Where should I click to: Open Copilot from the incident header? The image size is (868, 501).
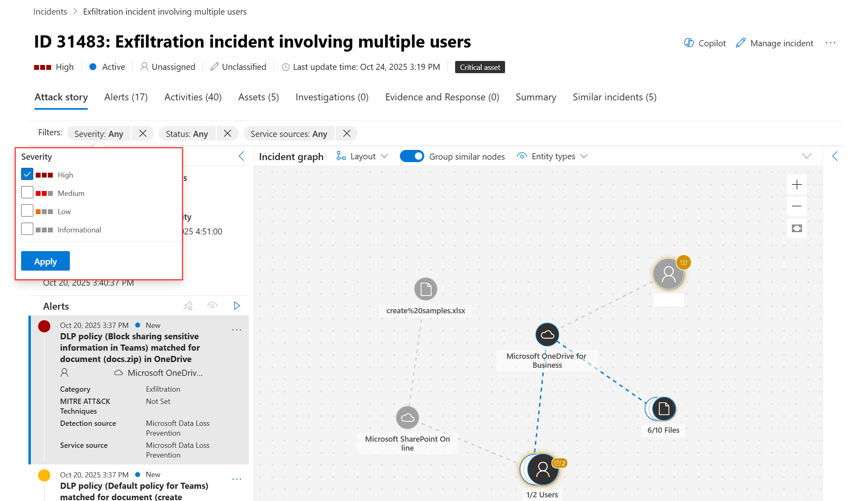705,43
